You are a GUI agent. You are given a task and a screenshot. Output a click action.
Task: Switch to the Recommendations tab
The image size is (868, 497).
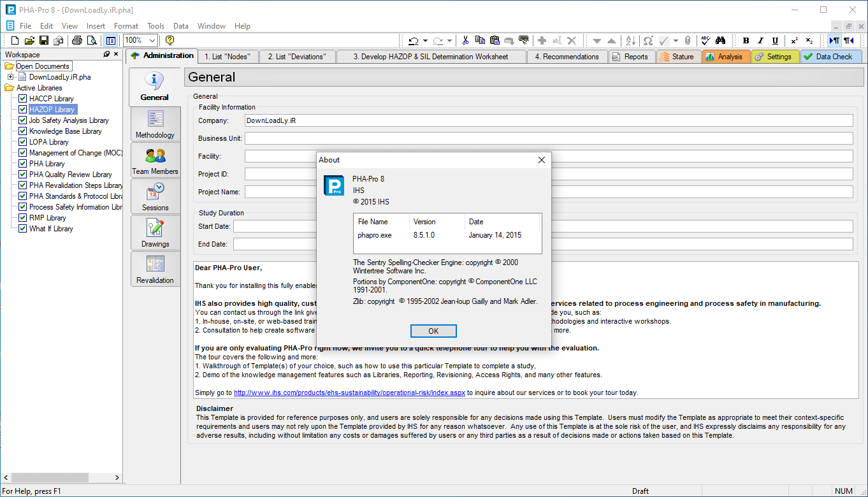tap(567, 56)
